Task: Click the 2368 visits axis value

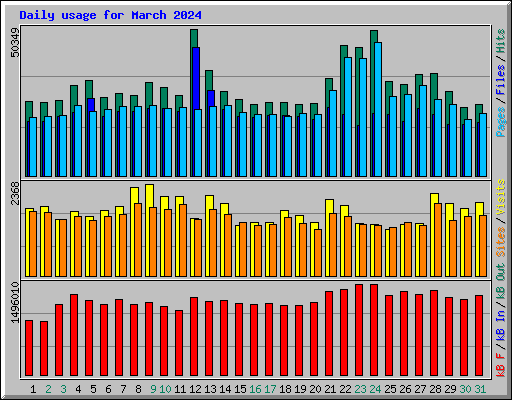Action: 15,193
